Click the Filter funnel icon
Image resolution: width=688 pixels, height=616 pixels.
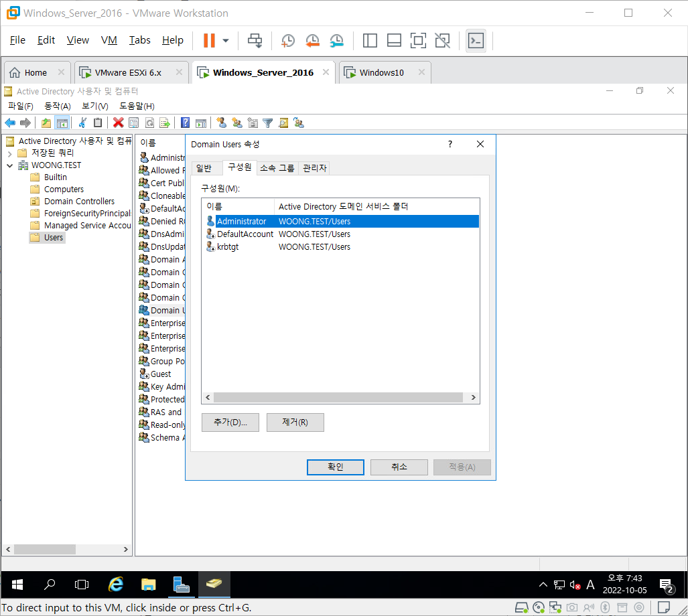click(x=268, y=123)
